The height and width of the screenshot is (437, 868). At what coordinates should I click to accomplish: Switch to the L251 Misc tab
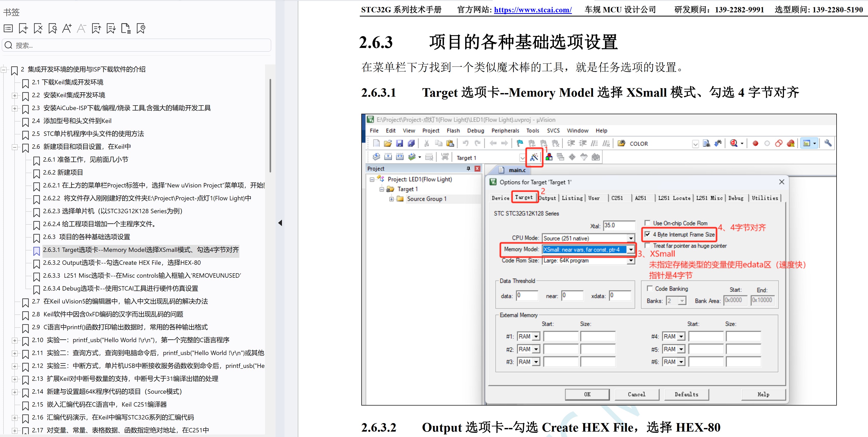(709, 198)
